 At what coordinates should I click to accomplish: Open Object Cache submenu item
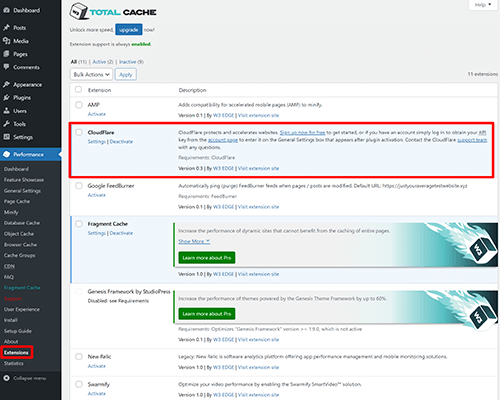pos(19,234)
